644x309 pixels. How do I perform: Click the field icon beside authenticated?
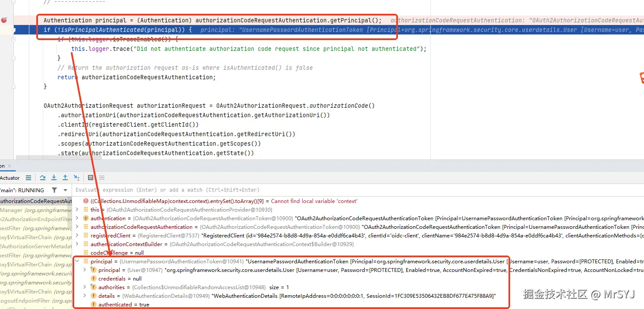(x=94, y=304)
